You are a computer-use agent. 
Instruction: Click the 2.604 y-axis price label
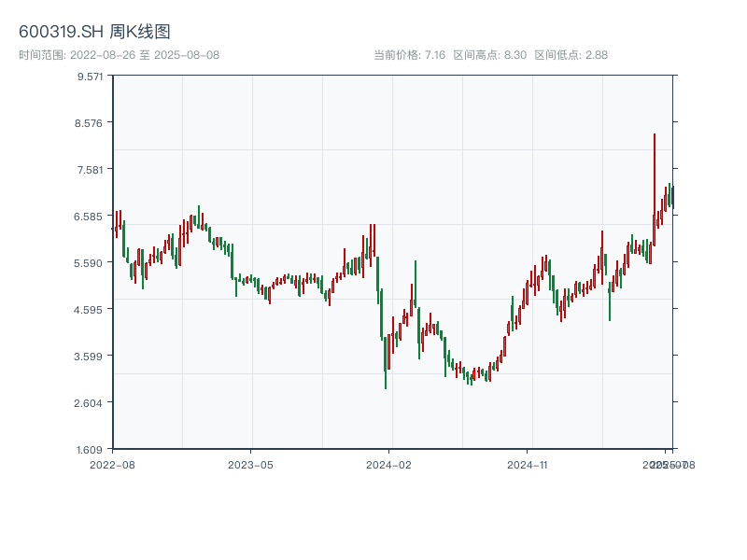[x=91, y=403]
